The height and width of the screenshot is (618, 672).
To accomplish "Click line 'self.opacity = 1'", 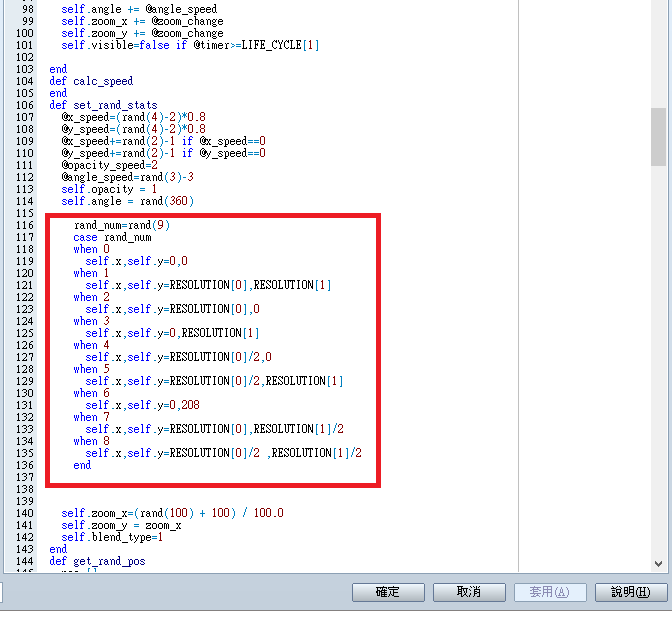I will tap(109, 189).
